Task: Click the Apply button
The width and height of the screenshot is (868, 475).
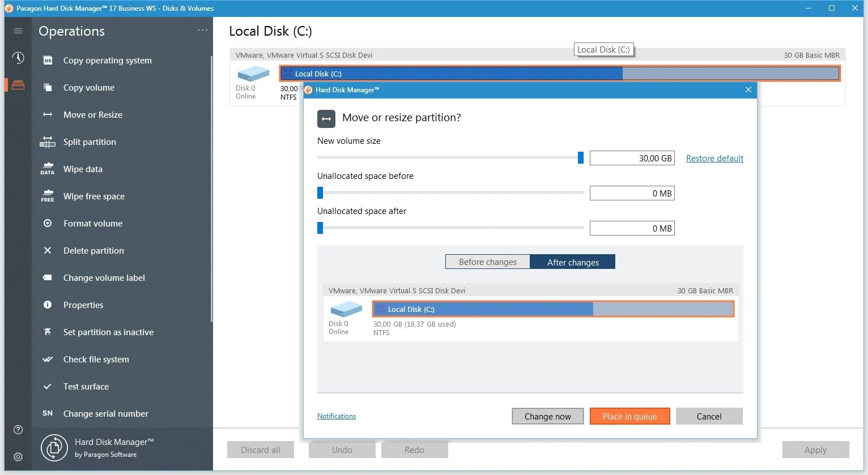Action: pyautogui.click(x=815, y=450)
